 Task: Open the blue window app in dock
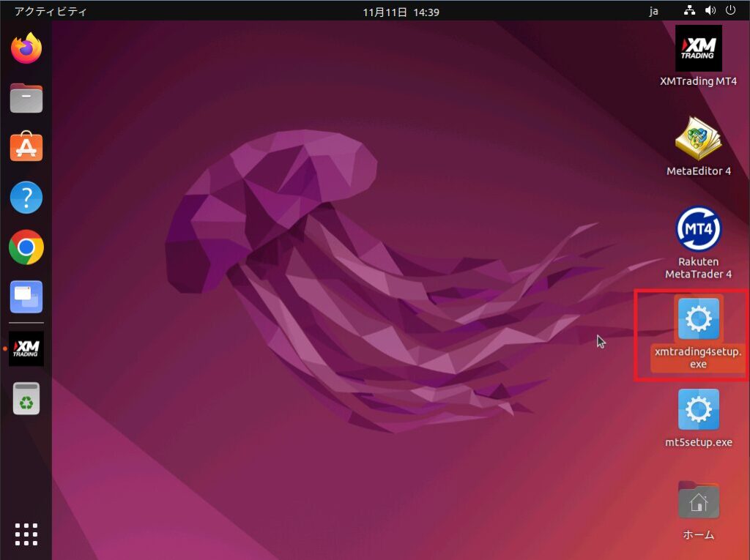[26, 297]
